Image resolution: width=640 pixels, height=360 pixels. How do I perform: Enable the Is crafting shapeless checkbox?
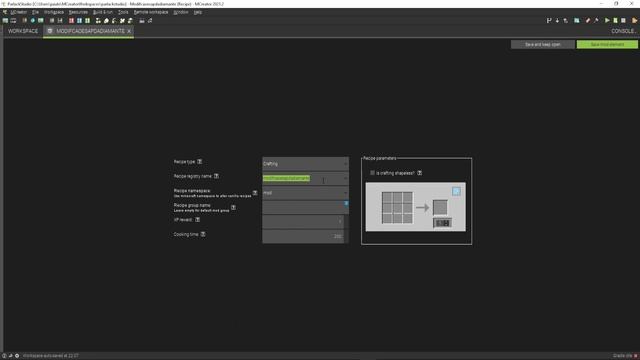[372, 173]
